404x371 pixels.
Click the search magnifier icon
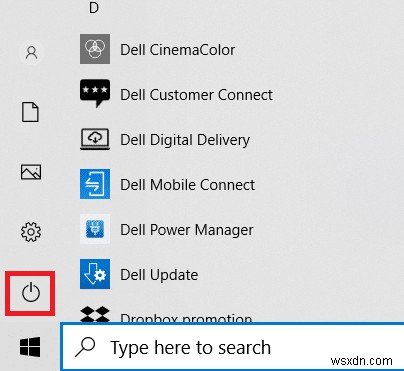coord(85,347)
